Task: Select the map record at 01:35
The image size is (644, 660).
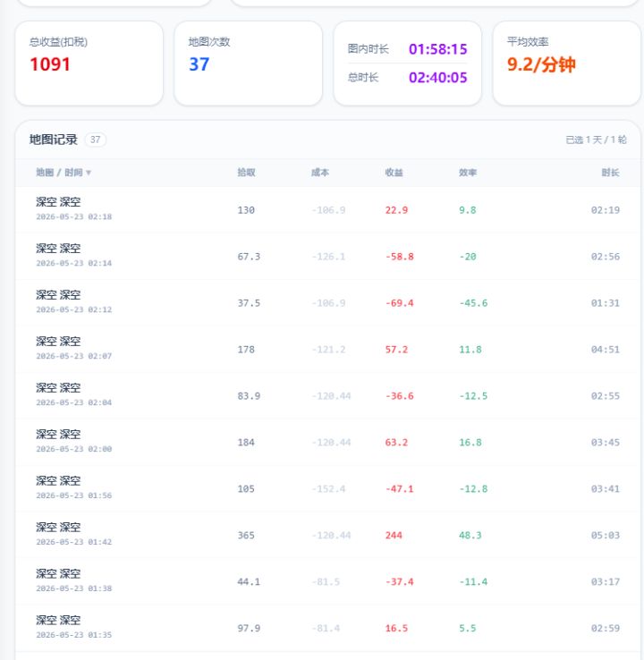Action: pyautogui.click(x=327, y=628)
